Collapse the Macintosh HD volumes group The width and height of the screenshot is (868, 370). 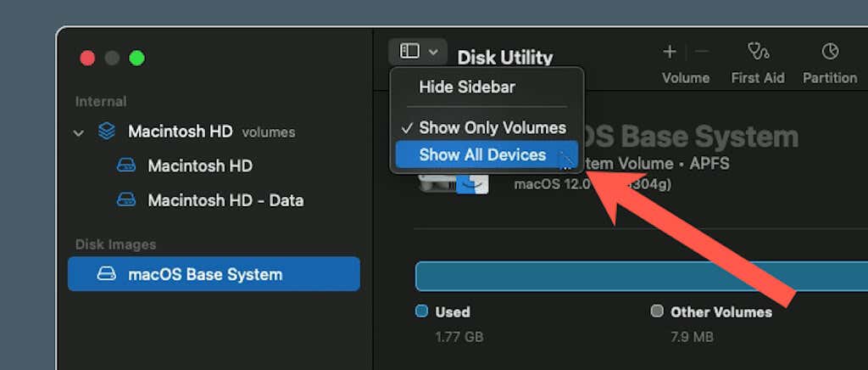(80, 133)
